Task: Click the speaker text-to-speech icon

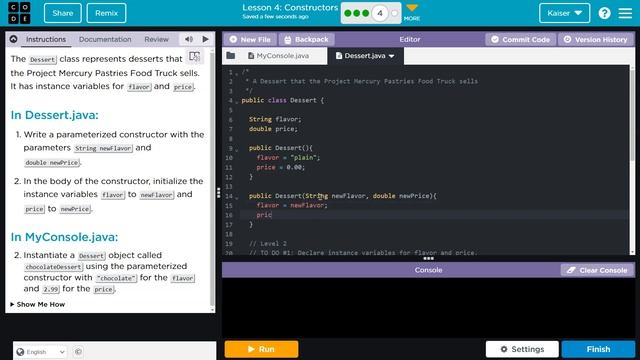Action: [x=189, y=39]
